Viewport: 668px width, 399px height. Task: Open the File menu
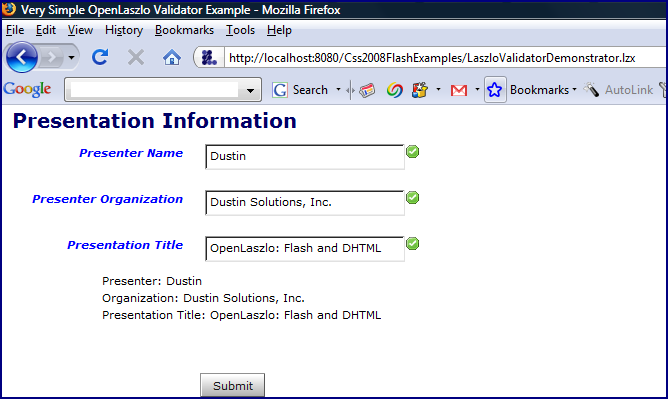pyautogui.click(x=15, y=30)
